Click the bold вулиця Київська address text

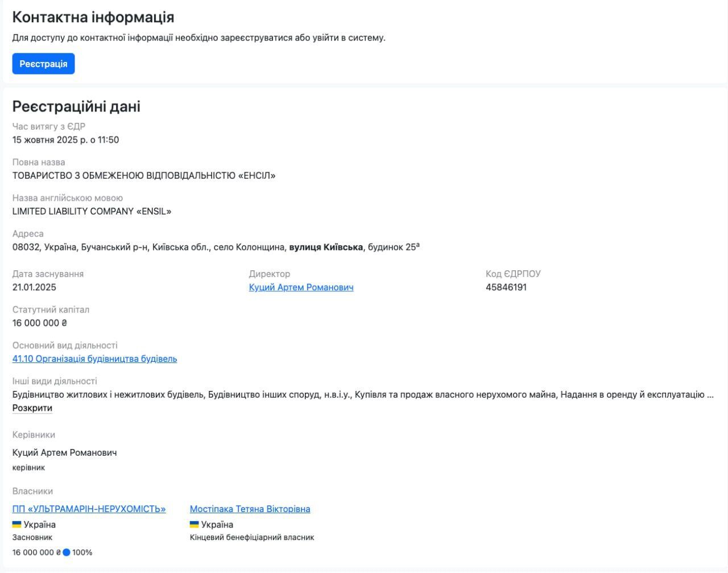326,247
